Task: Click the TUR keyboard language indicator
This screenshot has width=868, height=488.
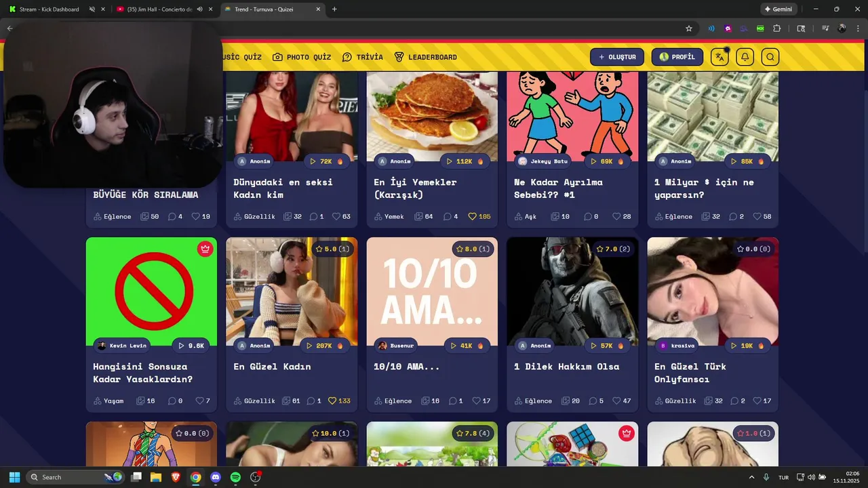Action: (x=783, y=477)
